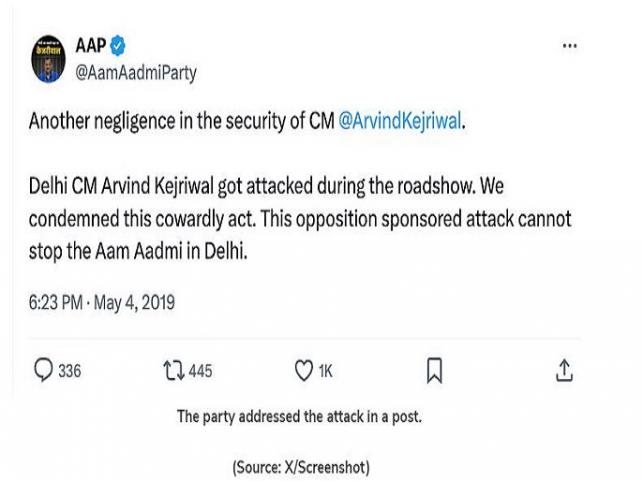Screen dimensions: 643x481
Task: Click the reply speech bubble icon
Action: (x=43, y=371)
